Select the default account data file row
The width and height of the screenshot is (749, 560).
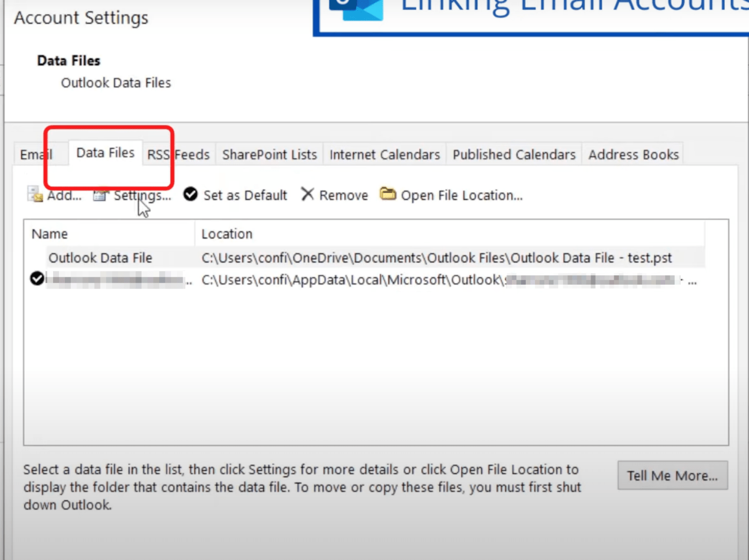[x=341, y=279]
